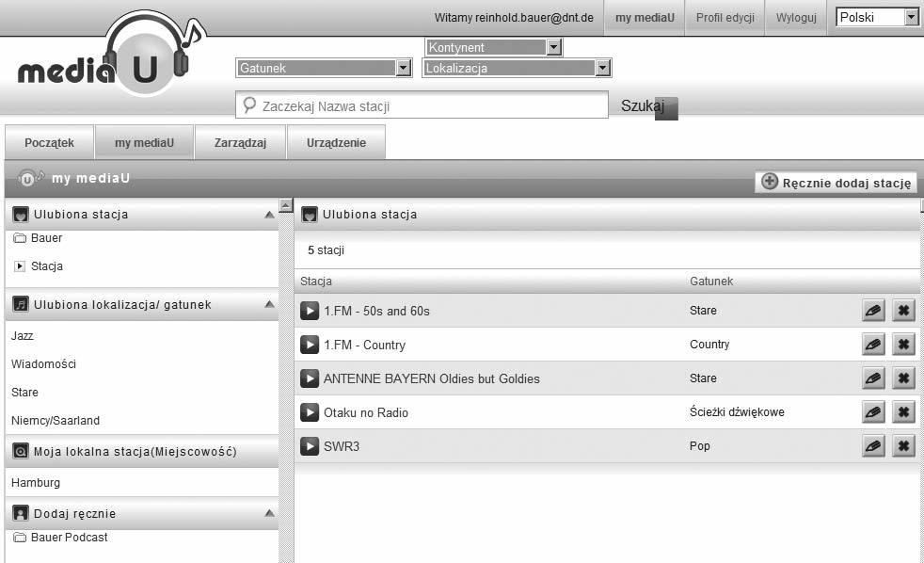
Task: Open my mediaU in top bar
Action: [645, 18]
